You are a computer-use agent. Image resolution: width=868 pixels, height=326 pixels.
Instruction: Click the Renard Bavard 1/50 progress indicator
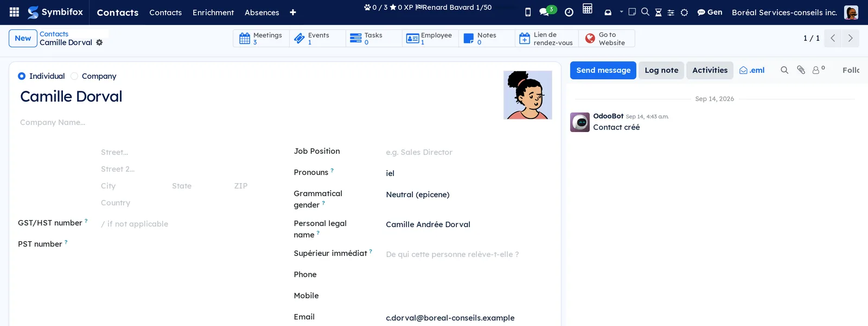point(453,7)
